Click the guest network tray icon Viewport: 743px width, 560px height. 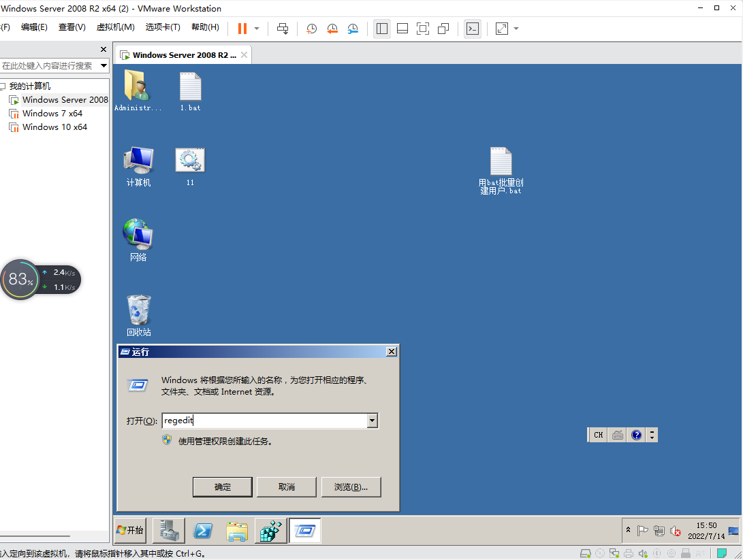coord(659,531)
